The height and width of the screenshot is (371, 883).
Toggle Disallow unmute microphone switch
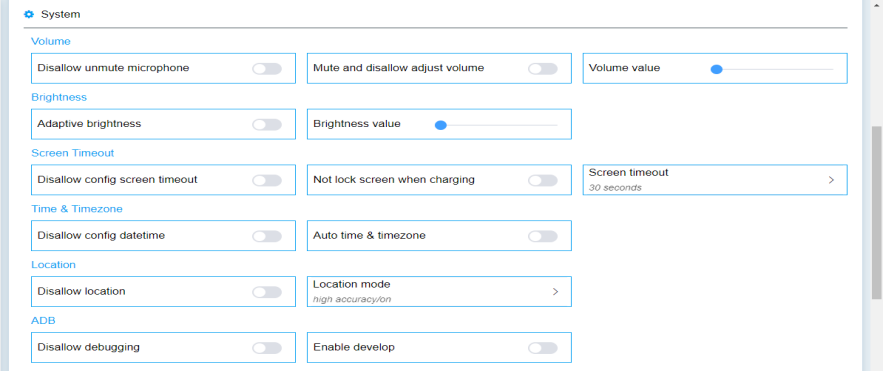[267, 69]
